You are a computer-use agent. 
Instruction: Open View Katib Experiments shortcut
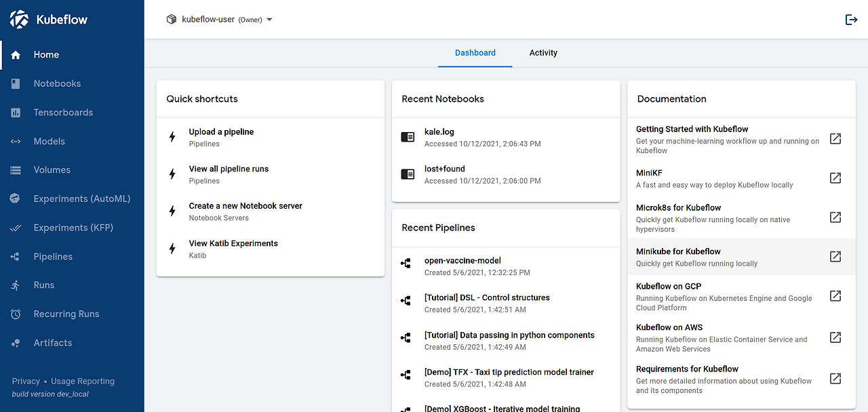(271, 249)
